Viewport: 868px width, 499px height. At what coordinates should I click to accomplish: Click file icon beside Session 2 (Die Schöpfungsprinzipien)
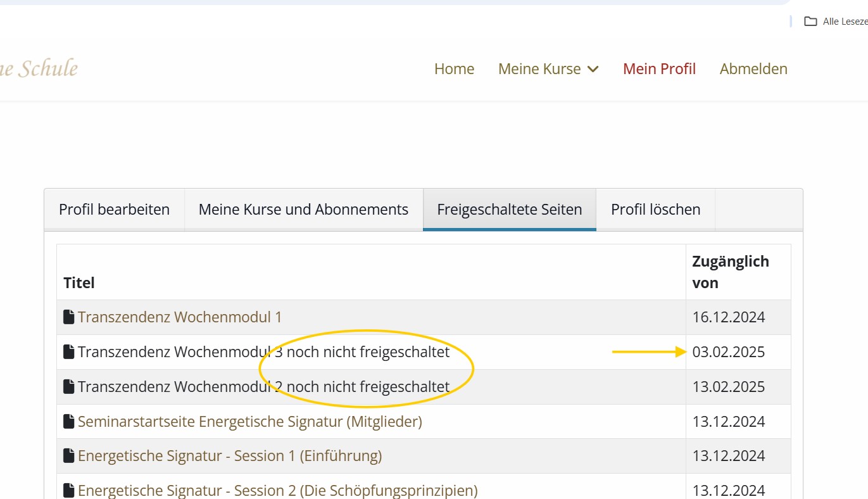(69, 491)
